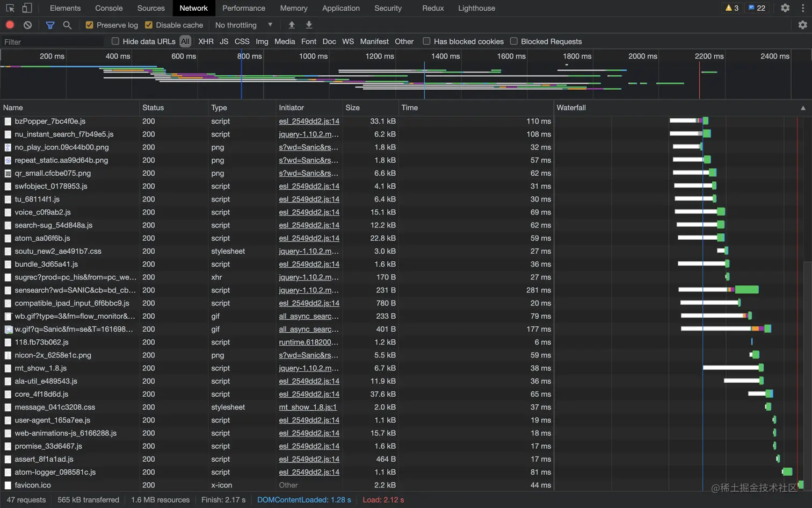812x508 pixels.
Task: Sort requests by Name column header
Action: pyautogui.click(x=70, y=108)
